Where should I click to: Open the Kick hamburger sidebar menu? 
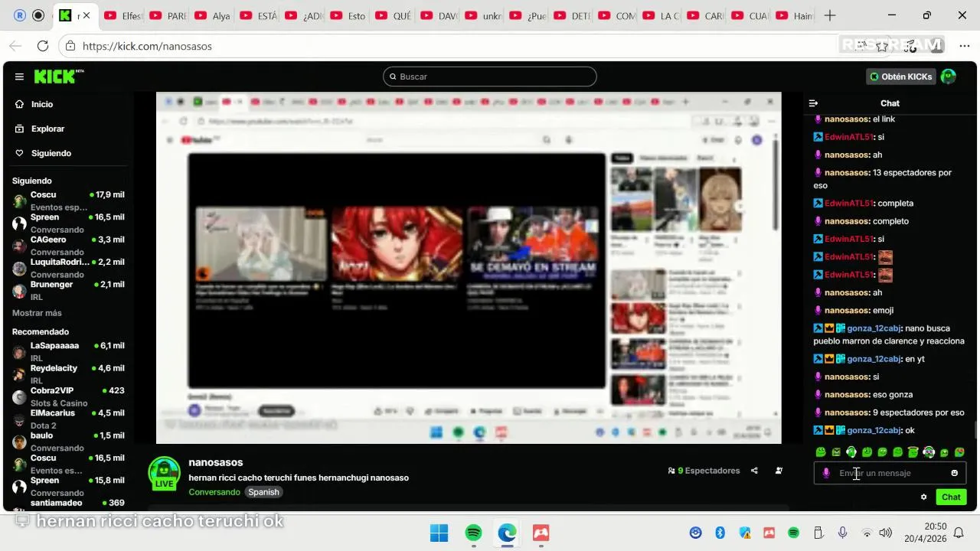19,77
